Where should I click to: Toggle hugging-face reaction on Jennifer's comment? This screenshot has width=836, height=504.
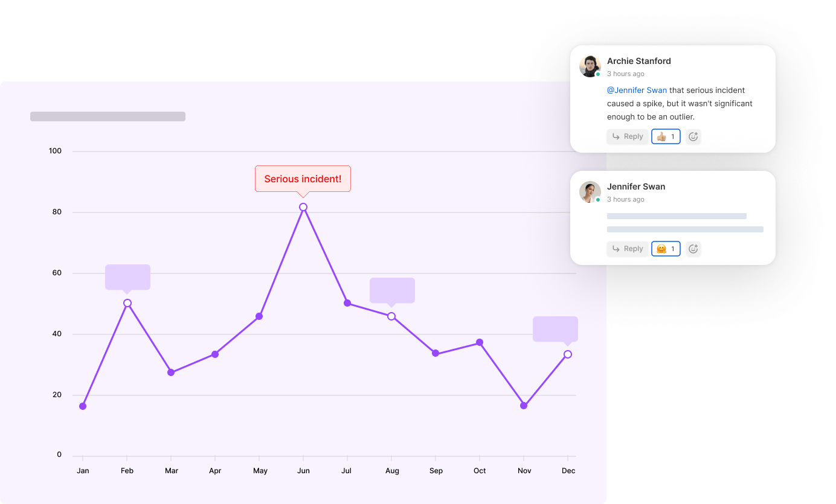666,249
